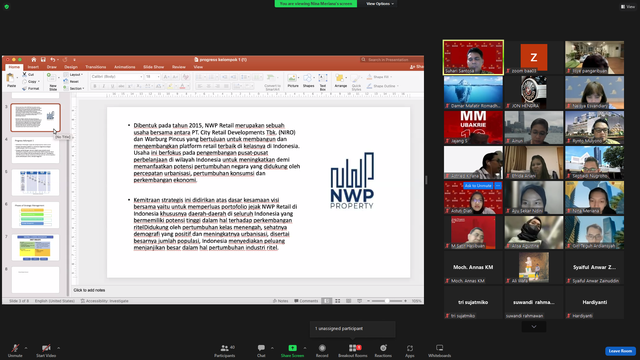Adjust the PowerPoint zoom slider
Viewport: 640px width, 360px height.
[387, 301]
